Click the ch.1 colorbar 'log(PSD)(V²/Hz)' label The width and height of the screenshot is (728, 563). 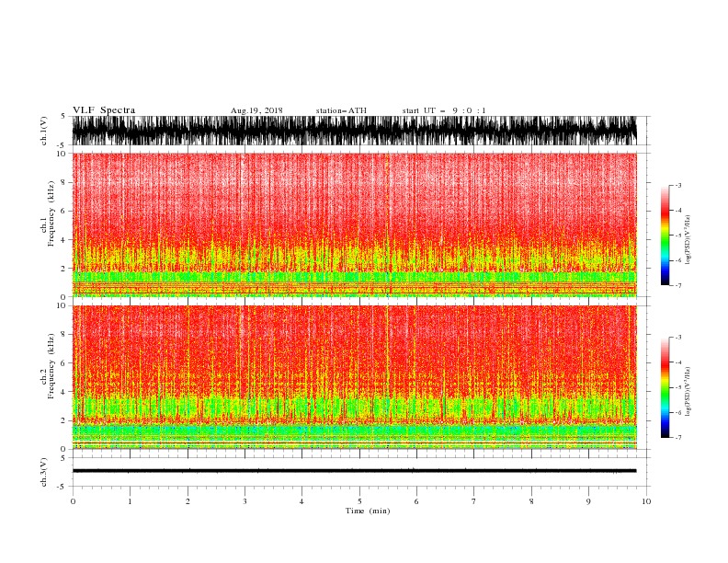pyautogui.click(x=688, y=240)
